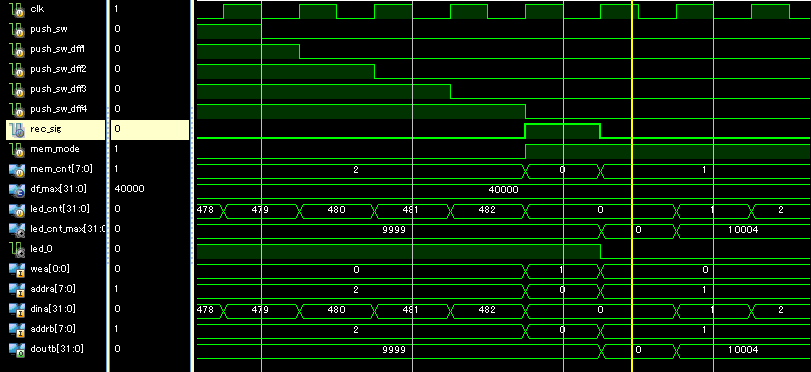The height and width of the screenshot is (372, 811).
Task: Select the push_sw_dff3 signal name
Action: coord(58,89)
